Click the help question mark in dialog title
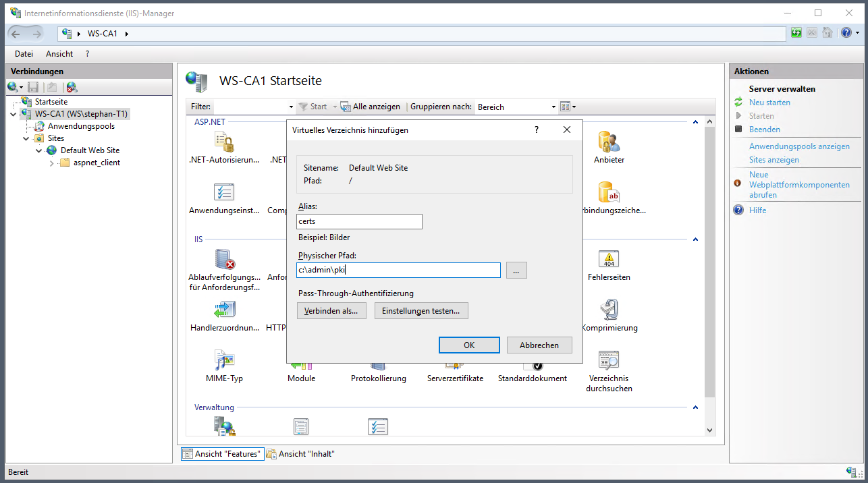This screenshot has width=868, height=483. [537, 130]
